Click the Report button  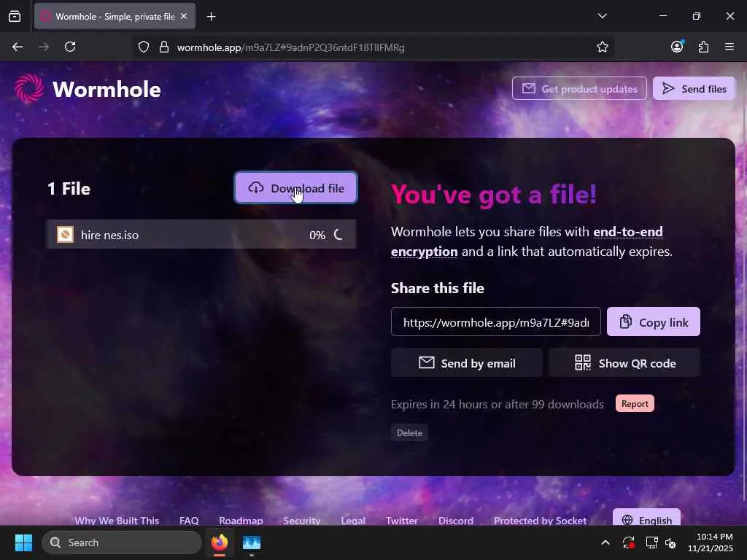635,403
